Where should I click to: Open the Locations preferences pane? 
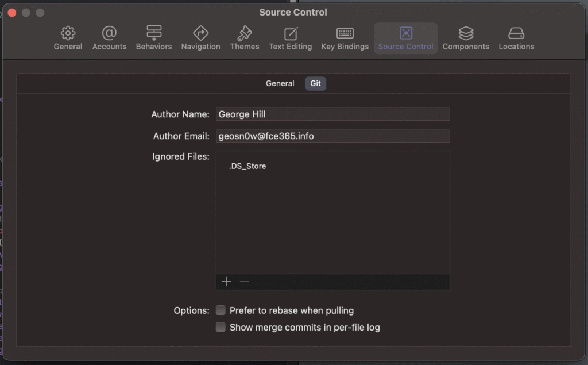click(x=516, y=38)
